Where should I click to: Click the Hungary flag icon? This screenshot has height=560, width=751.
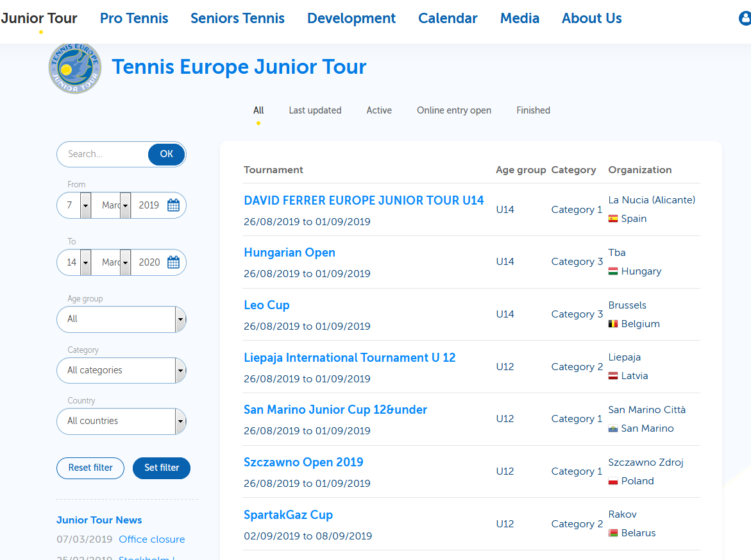point(613,271)
